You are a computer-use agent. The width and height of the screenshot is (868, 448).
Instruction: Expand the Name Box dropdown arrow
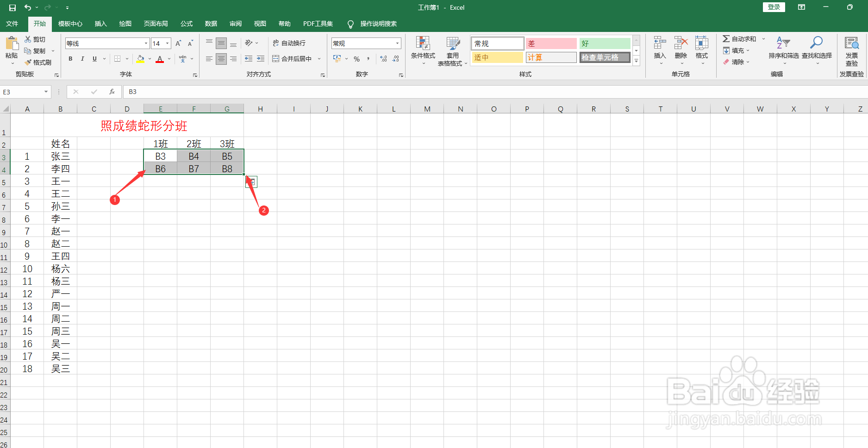[46, 92]
